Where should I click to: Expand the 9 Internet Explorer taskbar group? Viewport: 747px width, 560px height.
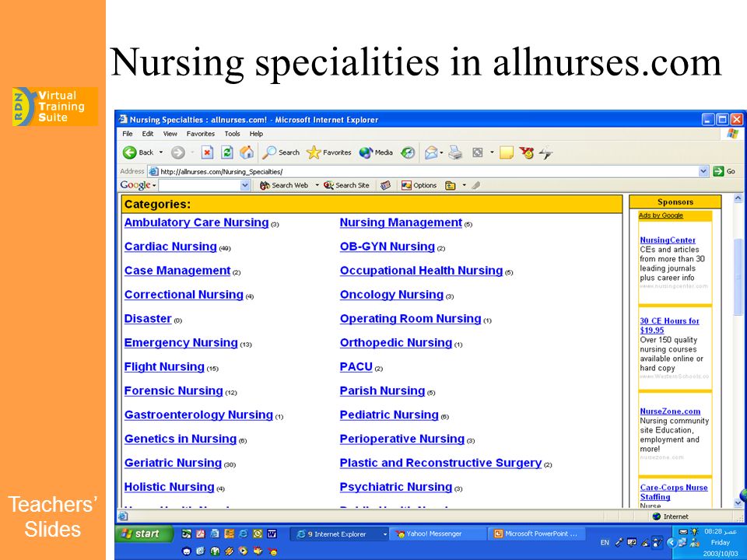[x=385, y=534]
